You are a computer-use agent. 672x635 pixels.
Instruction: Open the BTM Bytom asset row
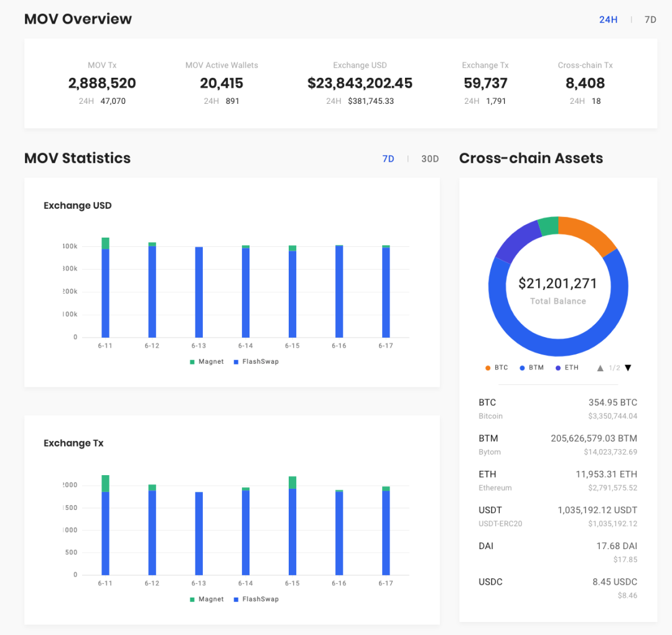[x=558, y=445]
